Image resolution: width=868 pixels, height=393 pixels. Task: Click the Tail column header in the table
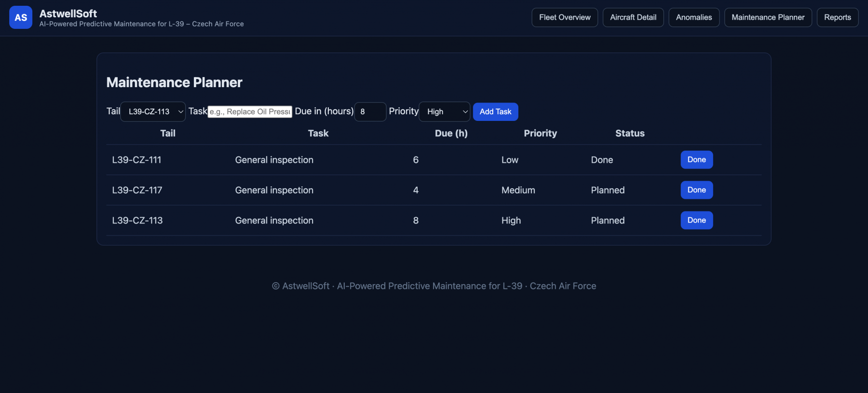(168, 133)
